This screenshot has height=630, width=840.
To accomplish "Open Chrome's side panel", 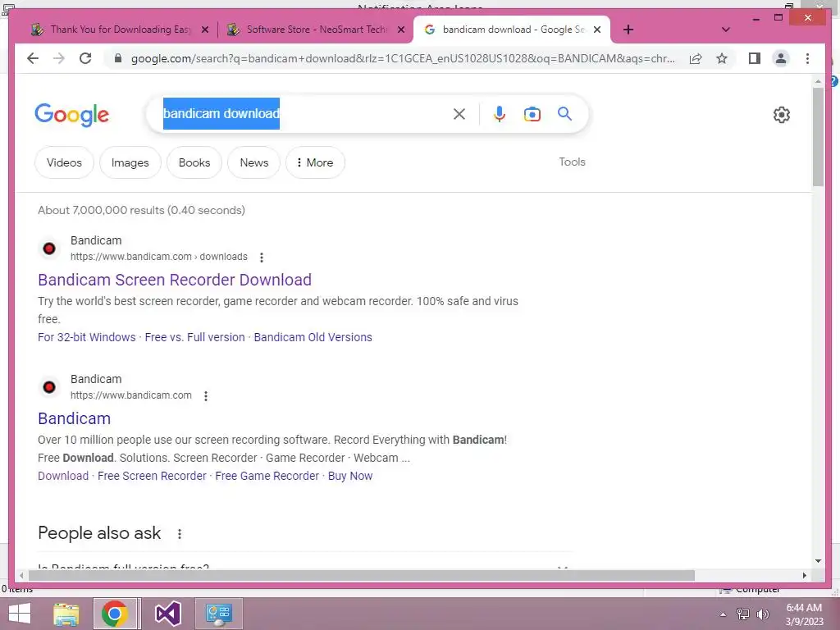I will [x=755, y=58].
